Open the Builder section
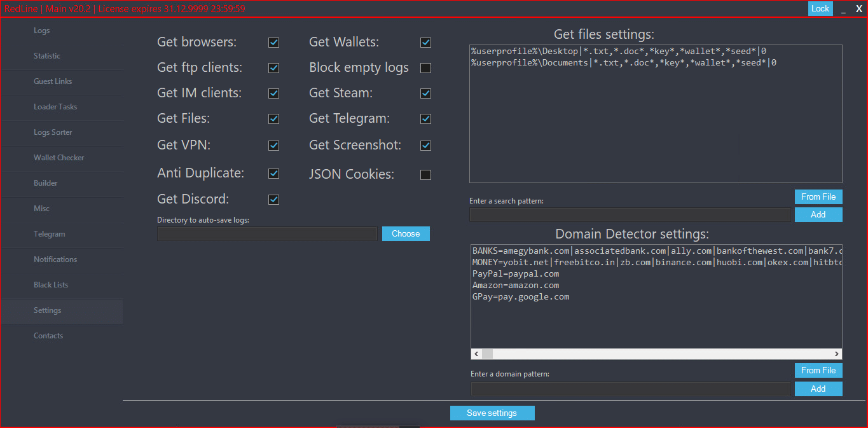The height and width of the screenshot is (428, 868). point(62,183)
